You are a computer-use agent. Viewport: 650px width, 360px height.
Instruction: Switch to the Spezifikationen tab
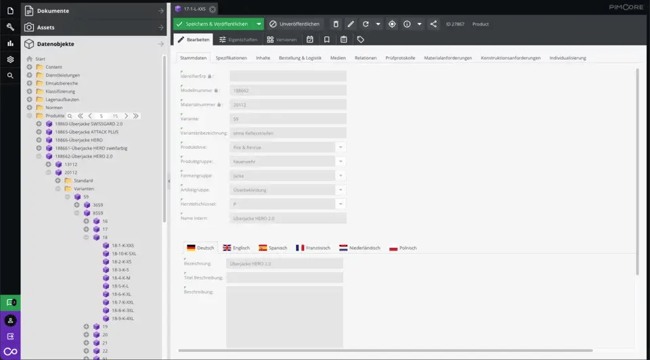tap(231, 58)
